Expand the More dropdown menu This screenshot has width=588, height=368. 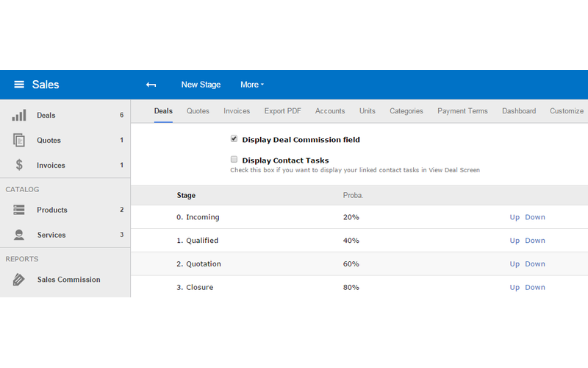click(252, 85)
